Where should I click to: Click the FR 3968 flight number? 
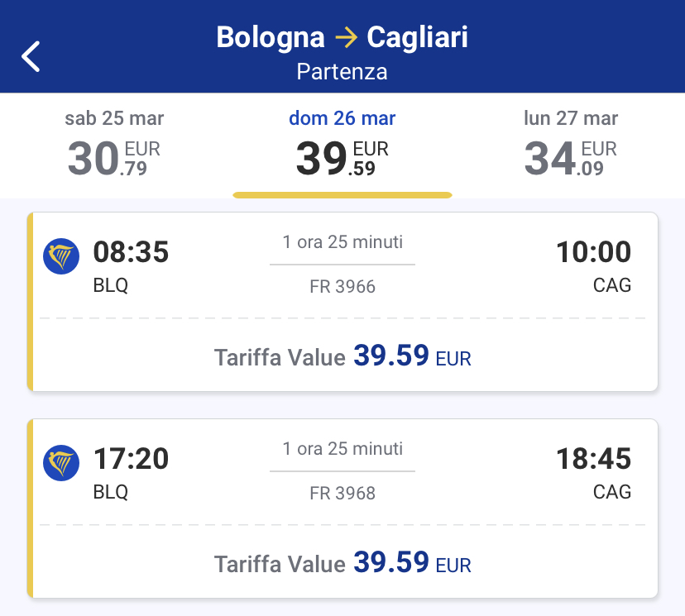click(342, 494)
